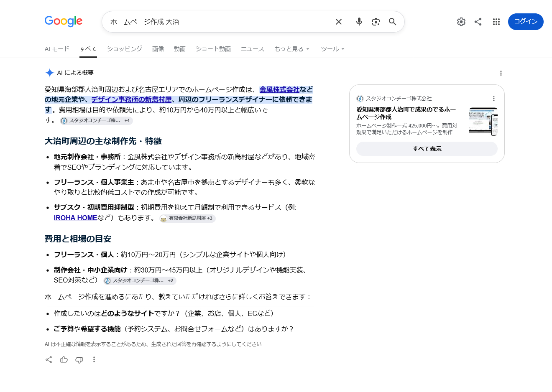Switch to ニュース tab

pos(253,49)
